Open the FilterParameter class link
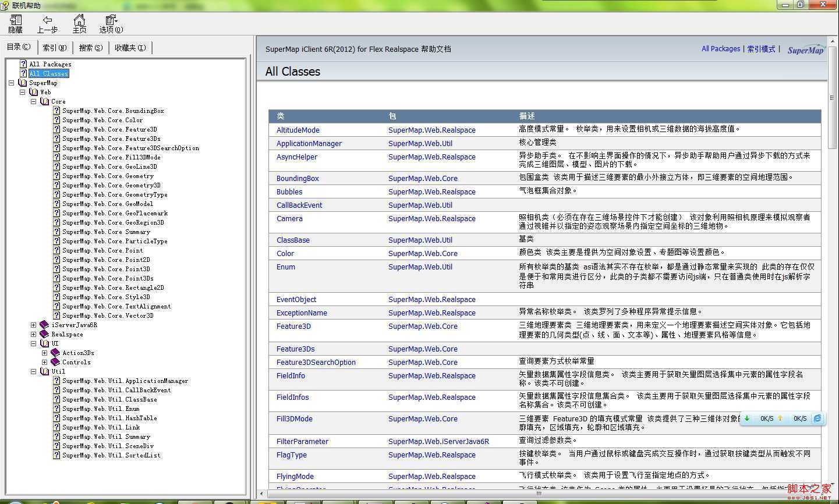Screen dimensions: 839x504 click(302, 441)
